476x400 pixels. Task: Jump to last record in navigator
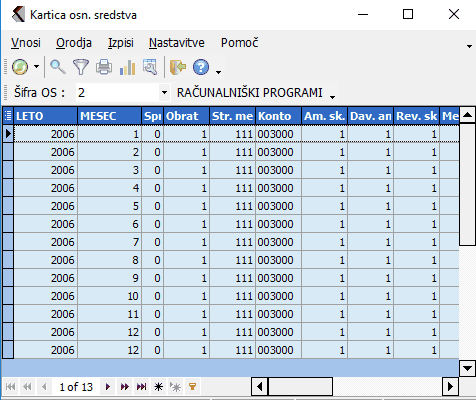coord(141,387)
